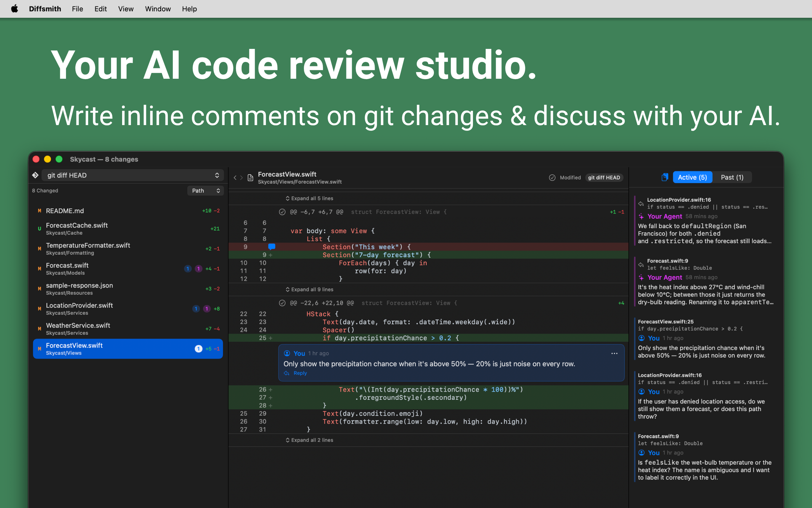Click the comment bubble icon on line 9
This screenshot has width=812, height=508.
click(272, 247)
